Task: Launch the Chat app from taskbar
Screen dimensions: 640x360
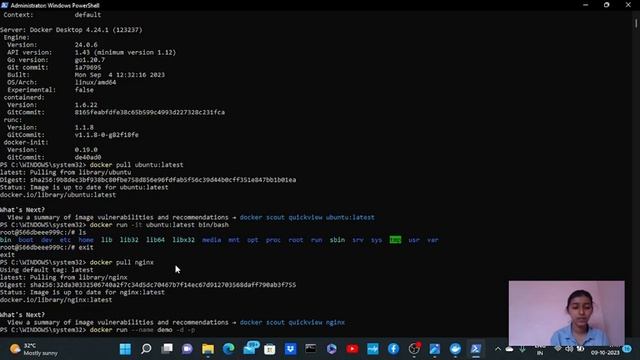Action: tap(187, 349)
